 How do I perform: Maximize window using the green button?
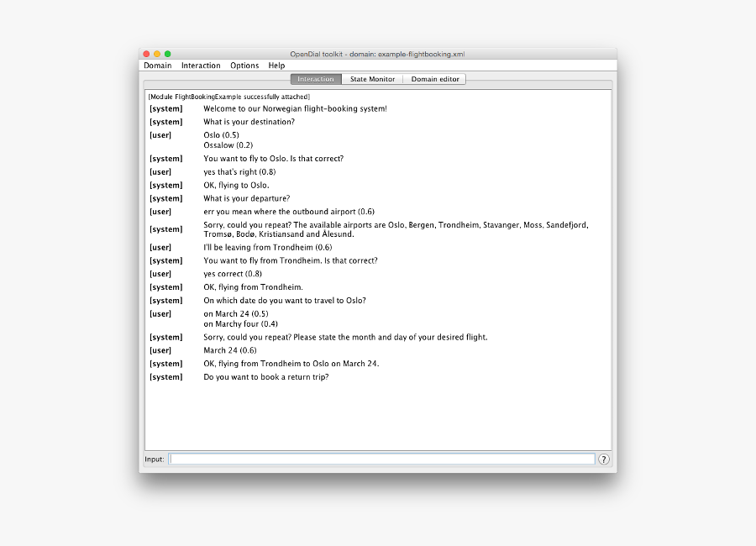coord(168,54)
